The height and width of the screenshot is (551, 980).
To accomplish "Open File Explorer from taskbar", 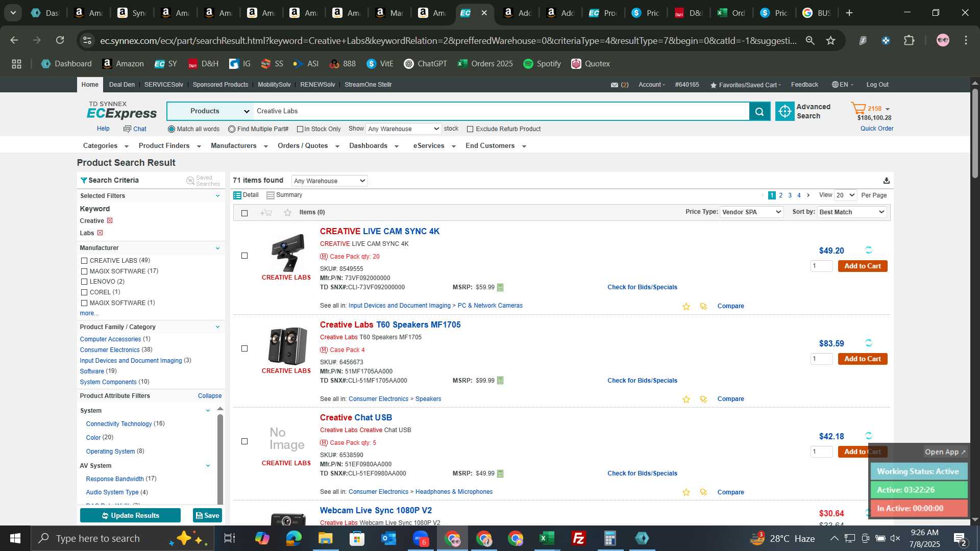I will coord(325,538).
